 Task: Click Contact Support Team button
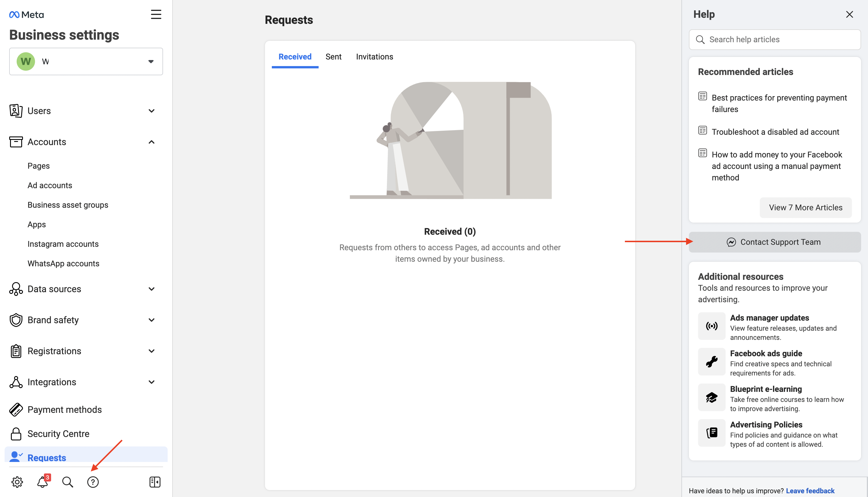point(775,242)
